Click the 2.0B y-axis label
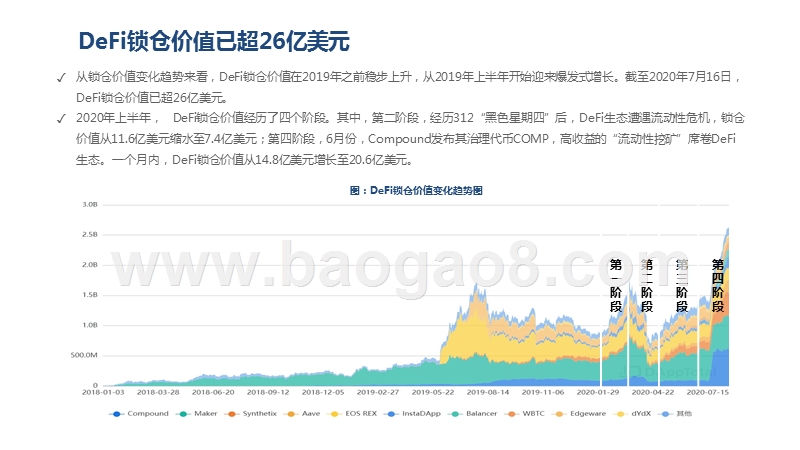 90,265
